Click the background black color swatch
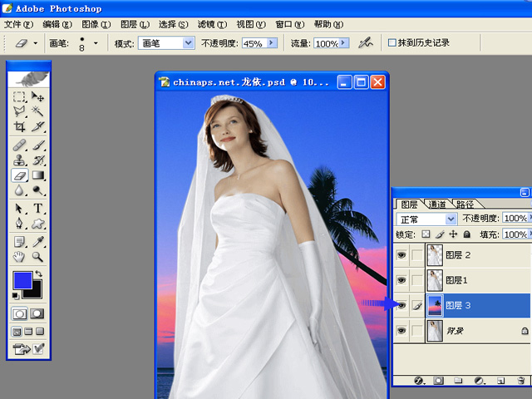The height and width of the screenshot is (399, 532). click(35, 292)
